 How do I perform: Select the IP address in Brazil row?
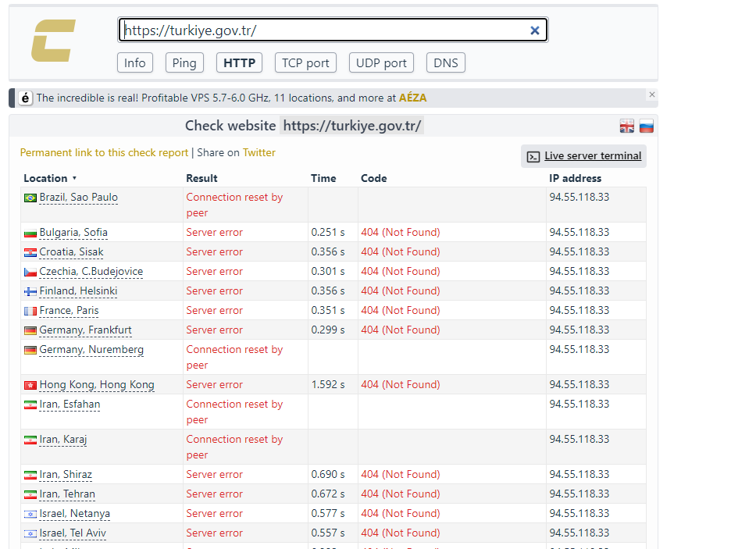point(579,197)
